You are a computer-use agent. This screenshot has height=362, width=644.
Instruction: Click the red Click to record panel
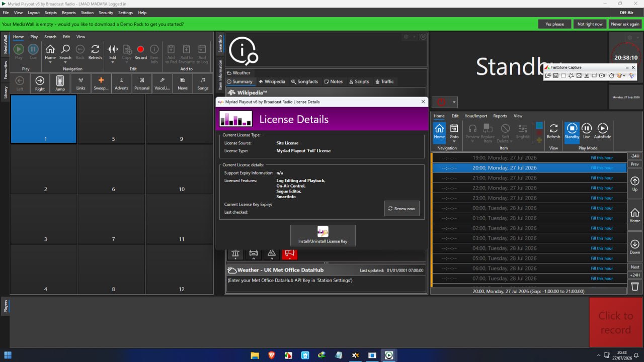pos(615,322)
